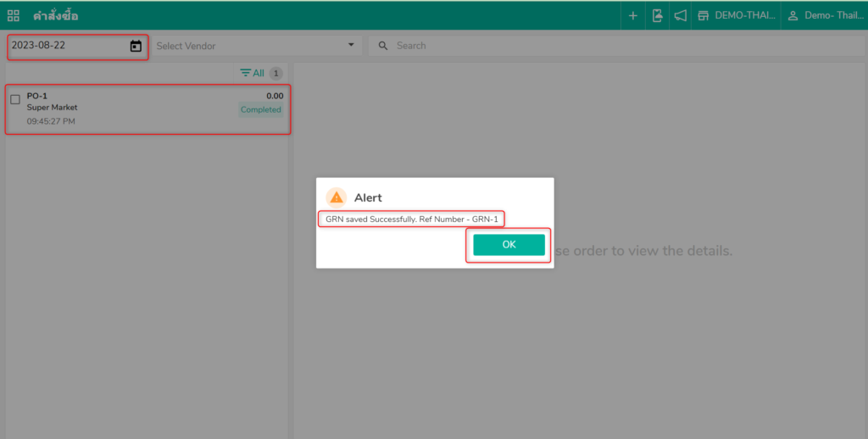Click the 0.00 amount on PO-1
Screen dimensions: 868x439
[x=275, y=96]
